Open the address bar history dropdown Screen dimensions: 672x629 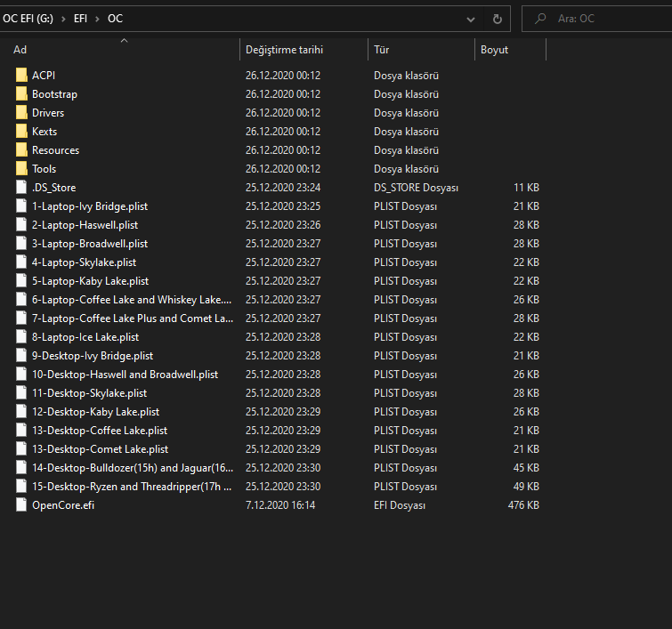(x=471, y=20)
